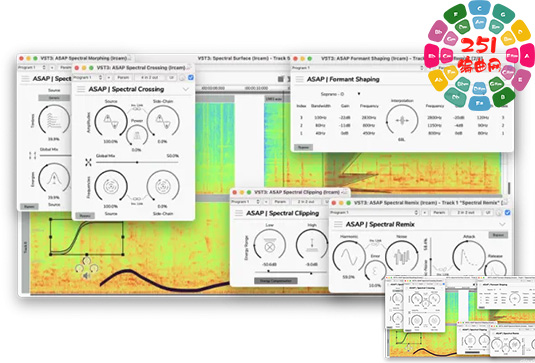Click the round knob icon in Spectral Remix toolbar
This screenshot has height=363, width=535.
[x=499, y=213]
